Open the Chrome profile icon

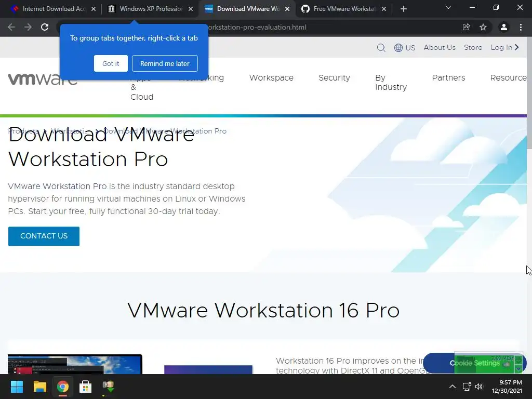[x=504, y=27]
